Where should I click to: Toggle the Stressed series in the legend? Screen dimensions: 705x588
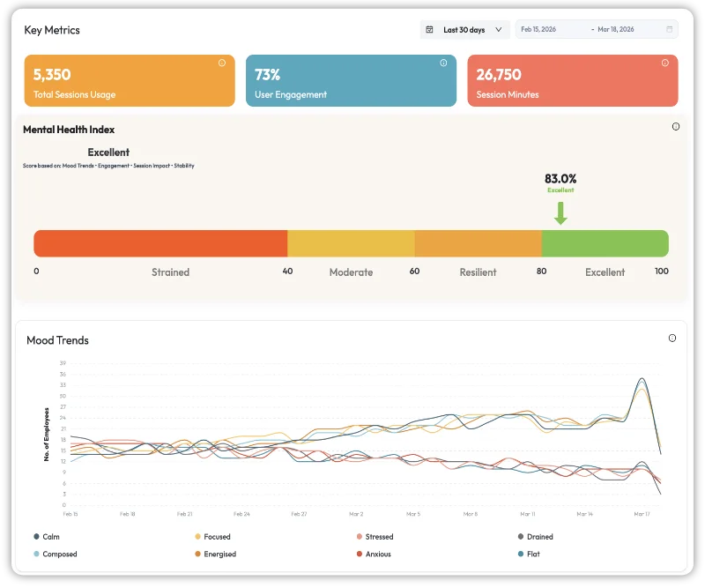[x=375, y=537]
